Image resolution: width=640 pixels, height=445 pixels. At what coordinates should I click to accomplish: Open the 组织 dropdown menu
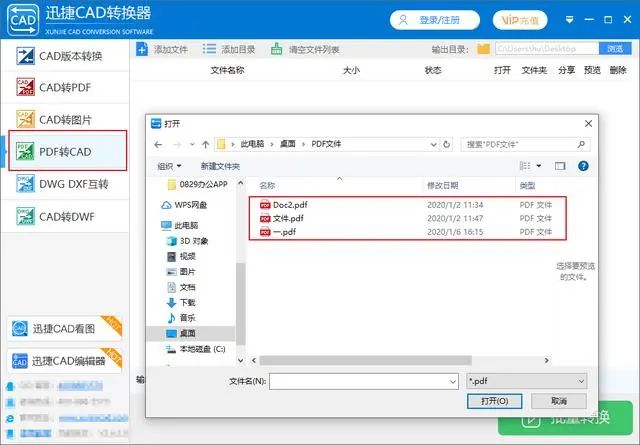click(169, 166)
